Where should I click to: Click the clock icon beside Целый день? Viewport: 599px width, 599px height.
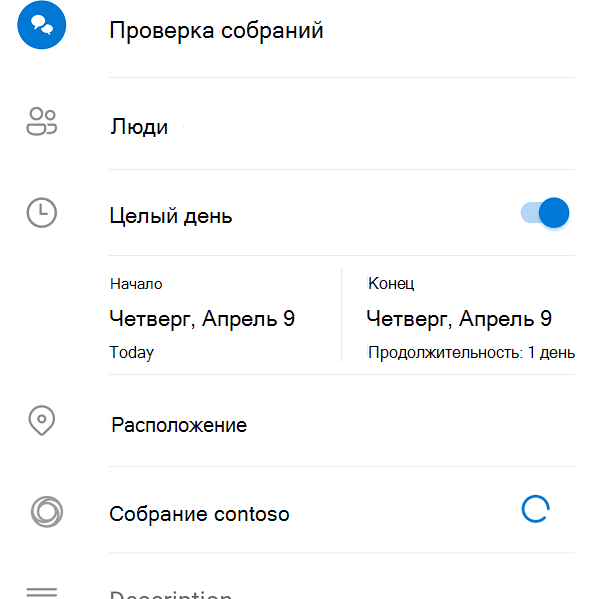click(42, 213)
